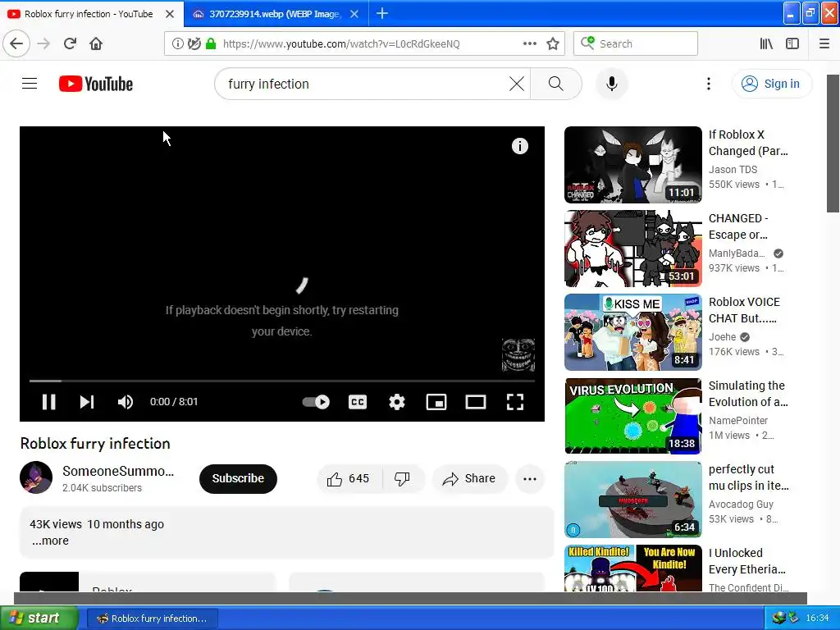This screenshot has width=840, height=630.
Task: Open perfectly cut mu clips thumbnail
Action: tap(632, 500)
